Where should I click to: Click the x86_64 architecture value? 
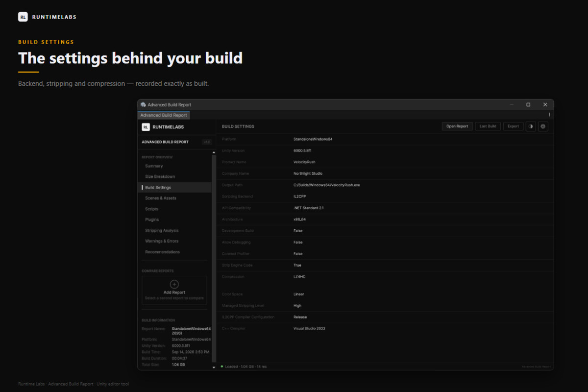tap(299, 220)
